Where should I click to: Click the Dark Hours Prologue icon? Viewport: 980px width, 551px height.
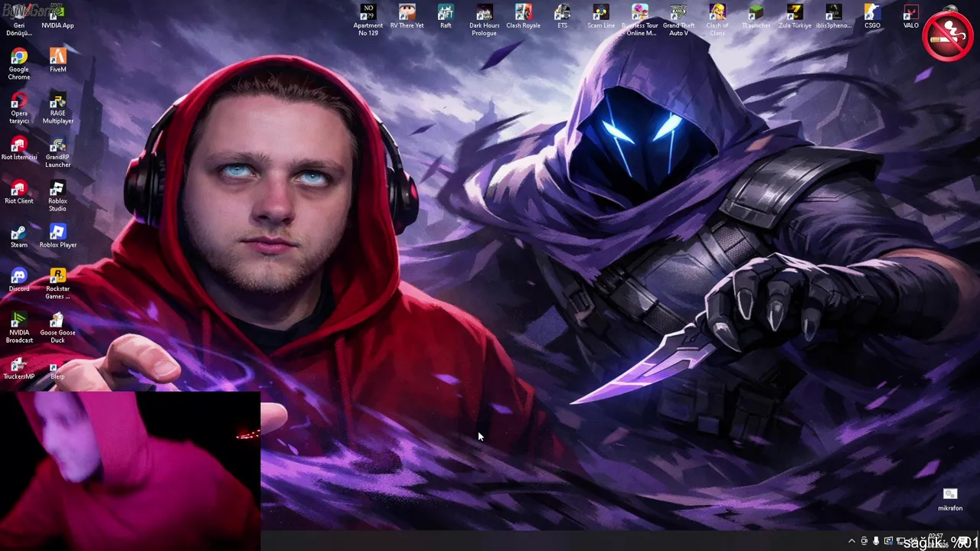point(484,20)
